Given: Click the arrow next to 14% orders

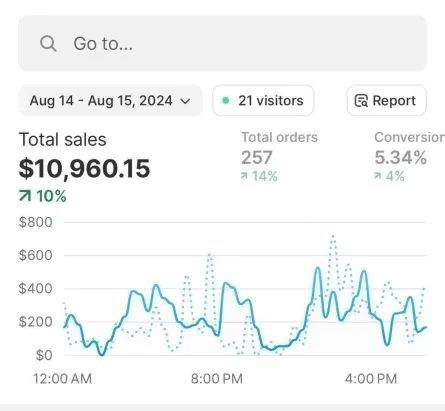Looking at the screenshot, I should click(x=244, y=176).
